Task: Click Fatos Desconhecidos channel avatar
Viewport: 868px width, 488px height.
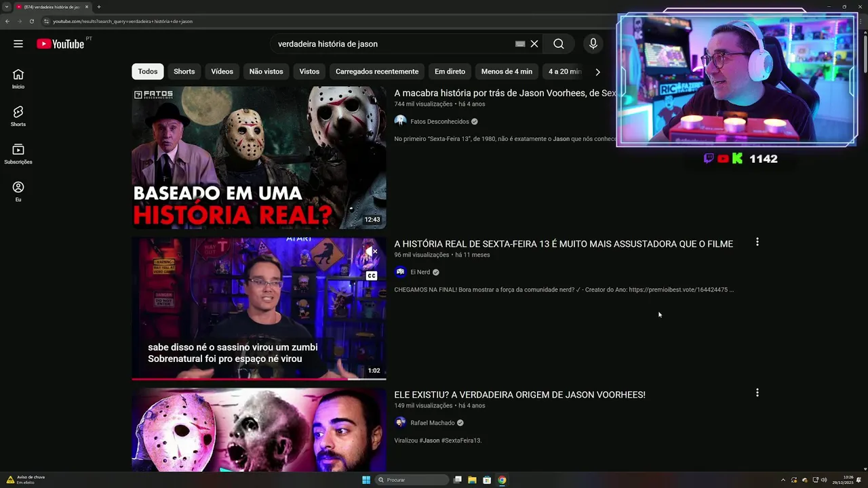Action: (x=400, y=121)
